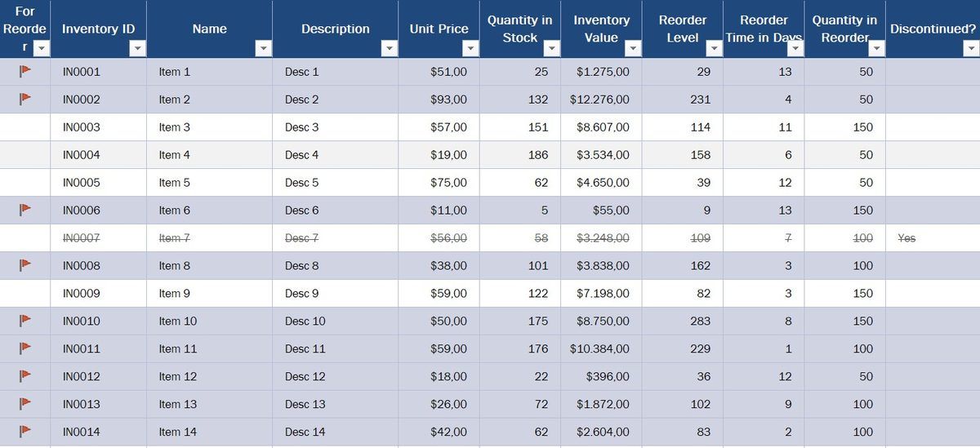
Task: Open the For Reorder column filter
Action: pyautogui.click(x=42, y=49)
